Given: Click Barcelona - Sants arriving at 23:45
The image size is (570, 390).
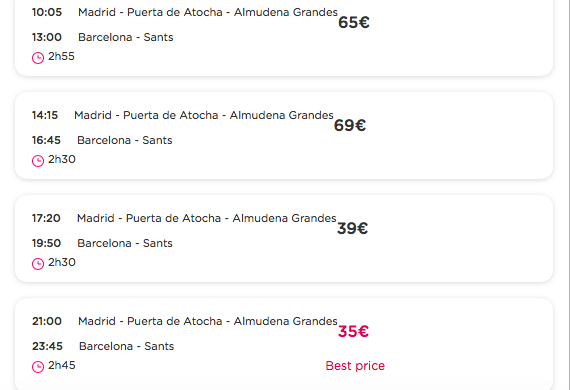Looking at the screenshot, I should (x=127, y=346).
